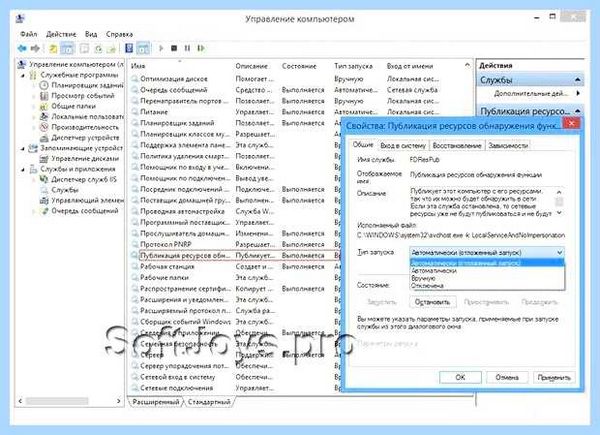Click the gear icon beside Протокол PNRP
The height and width of the screenshot is (435, 600).
click(x=135, y=244)
